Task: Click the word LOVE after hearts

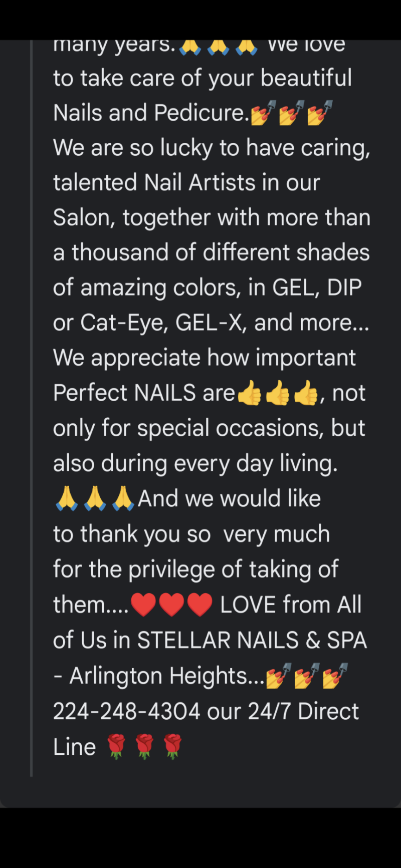Action: 248,605
